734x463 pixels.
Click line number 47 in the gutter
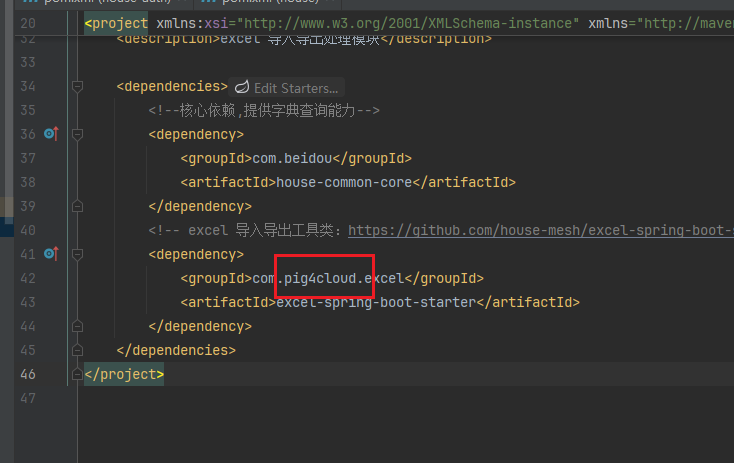pyautogui.click(x=28, y=398)
